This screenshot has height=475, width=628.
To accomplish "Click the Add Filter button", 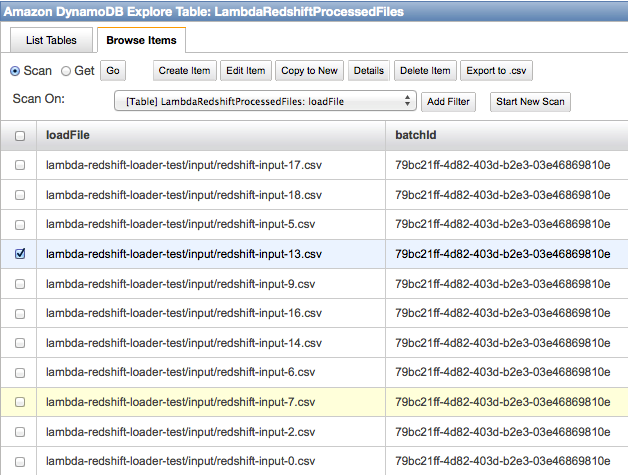I will pyautogui.click(x=449, y=102).
